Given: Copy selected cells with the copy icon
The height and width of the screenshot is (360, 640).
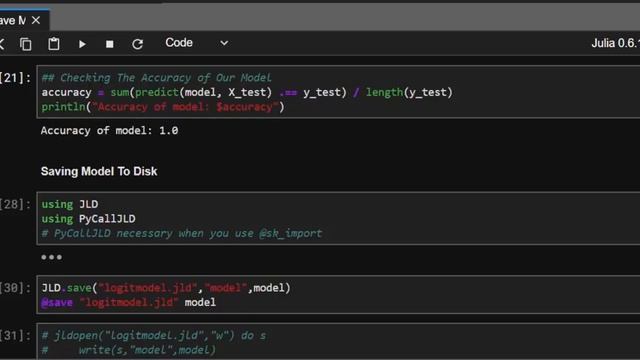Looking at the screenshot, I should pyautogui.click(x=26, y=44).
